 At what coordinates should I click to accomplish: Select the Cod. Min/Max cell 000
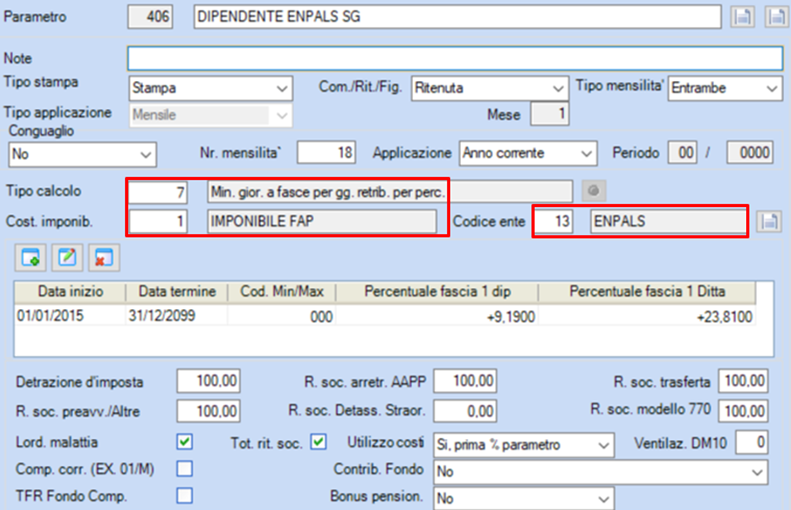[282, 317]
